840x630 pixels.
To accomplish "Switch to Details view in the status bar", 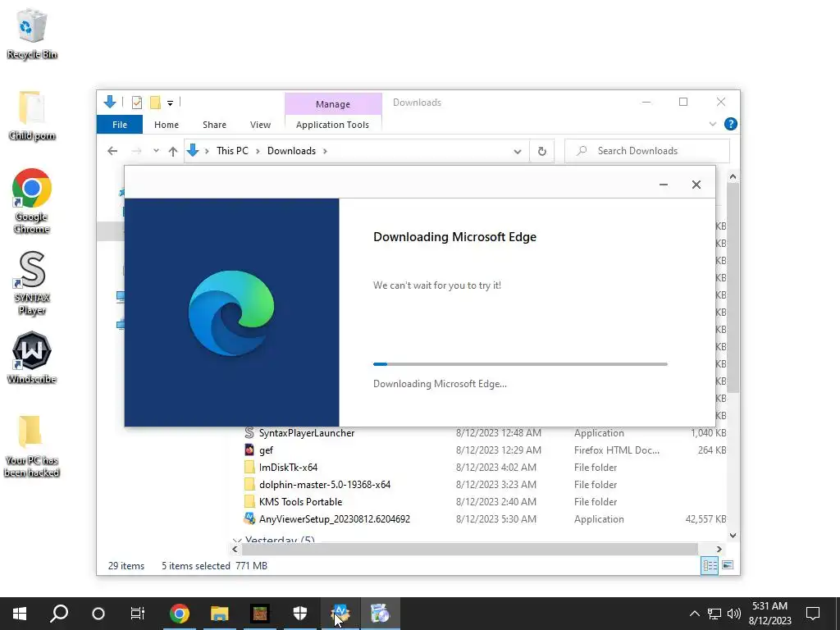I will point(710,565).
